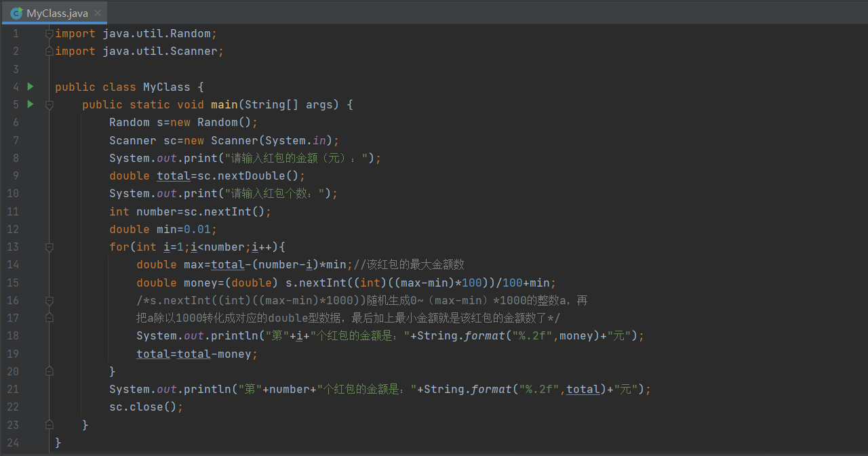Click line number 12 in the gutter
Viewport: 868px width, 456px height.
(x=13, y=229)
